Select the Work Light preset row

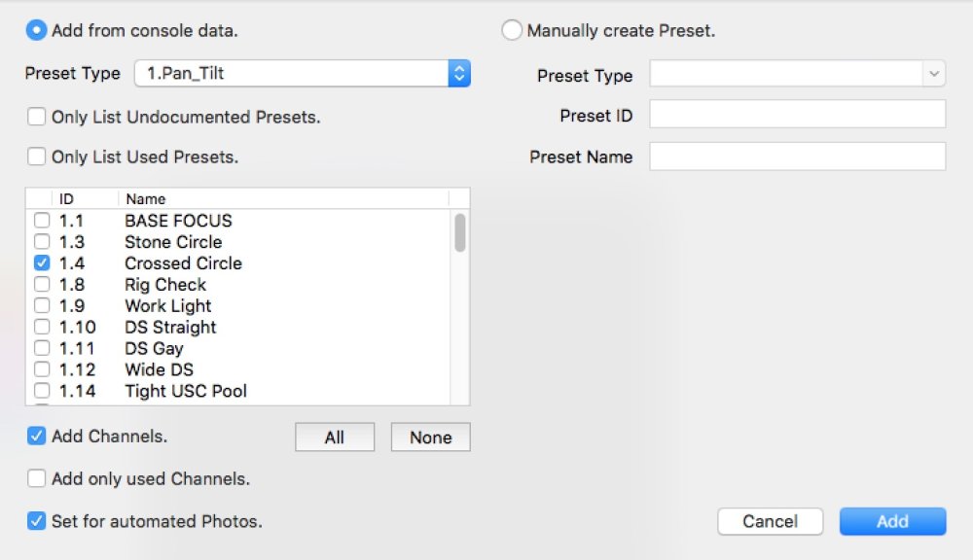point(168,305)
